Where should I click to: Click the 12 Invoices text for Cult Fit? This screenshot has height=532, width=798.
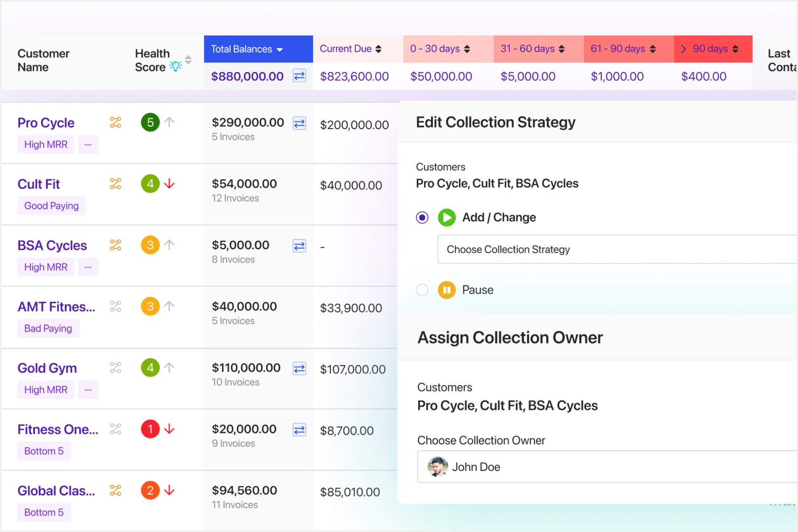click(235, 198)
